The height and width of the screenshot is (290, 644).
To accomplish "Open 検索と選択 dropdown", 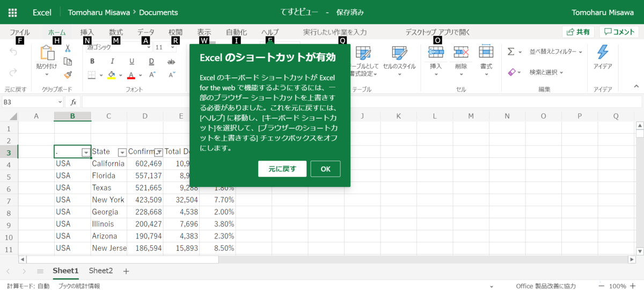I will point(546,72).
